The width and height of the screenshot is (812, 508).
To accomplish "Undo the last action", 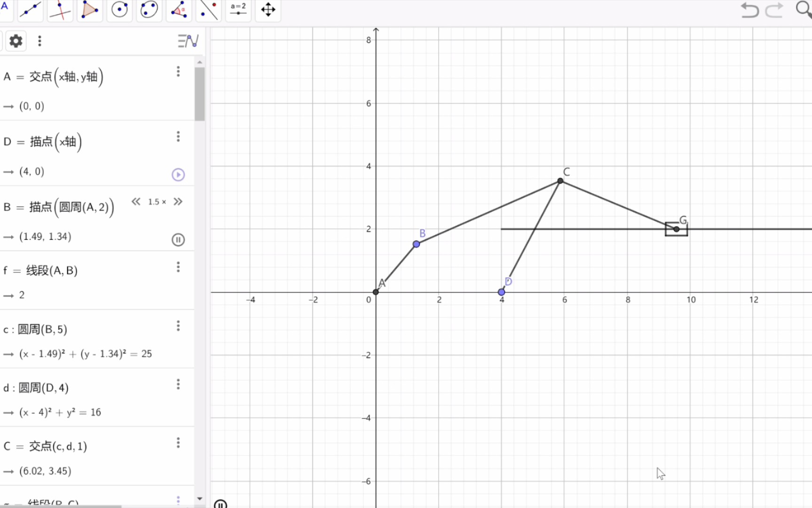I will 750,10.
